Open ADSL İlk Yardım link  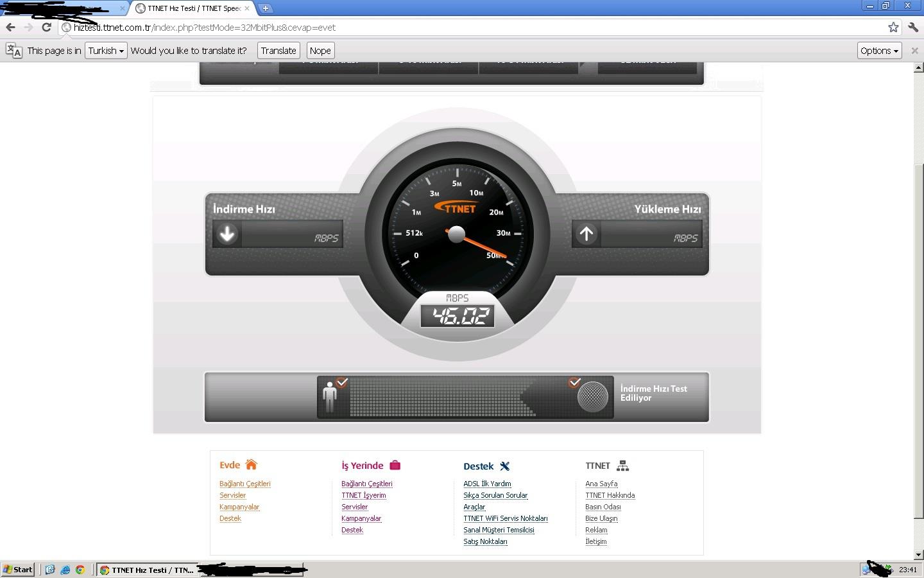point(487,484)
